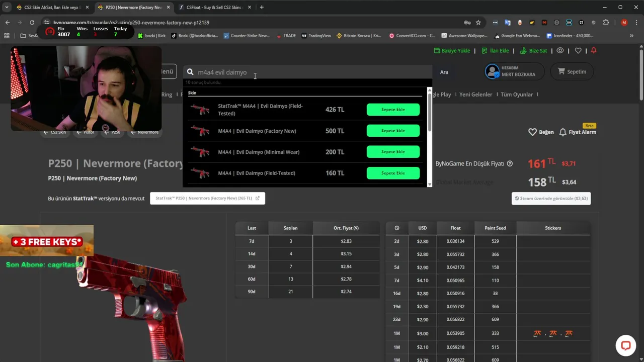Click the Ort. Fiyat ($) column header

(x=346, y=228)
